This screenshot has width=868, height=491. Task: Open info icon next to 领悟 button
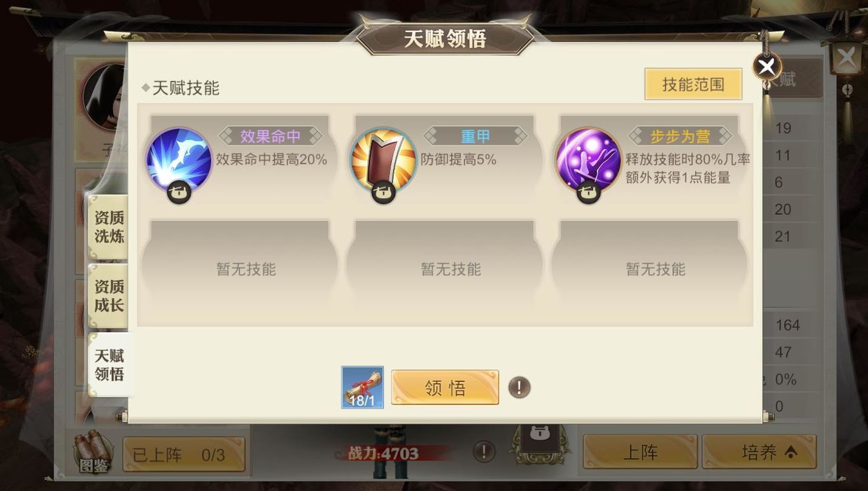tap(519, 387)
